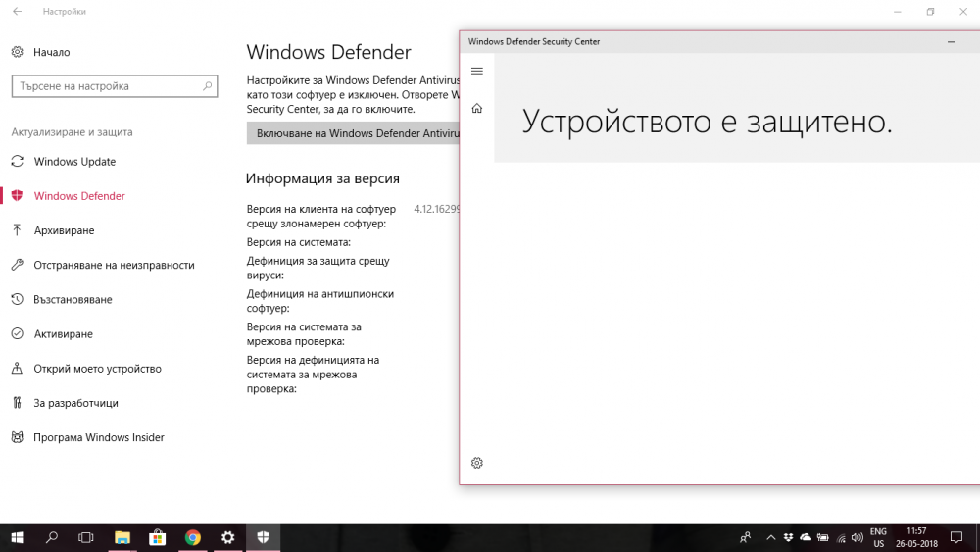Open Възстановяване settings page
The width and height of the screenshot is (980, 552).
[x=73, y=299]
